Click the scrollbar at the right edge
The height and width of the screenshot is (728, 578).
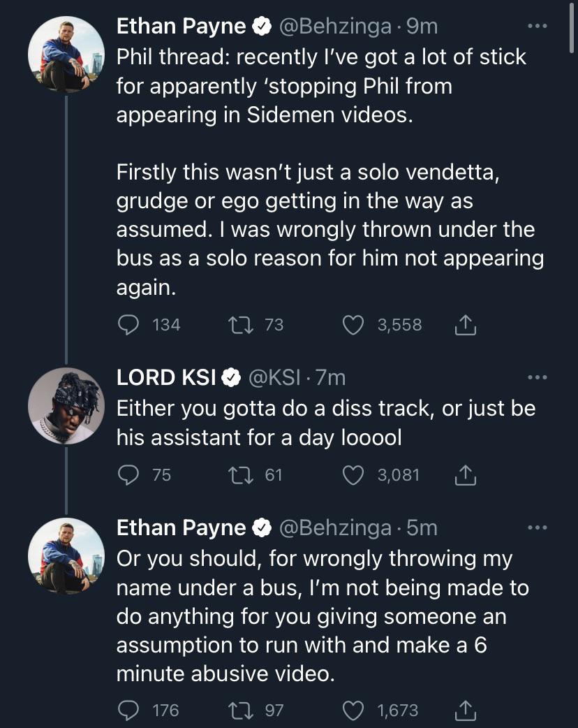pyautogui.click(x=572, y=28)
